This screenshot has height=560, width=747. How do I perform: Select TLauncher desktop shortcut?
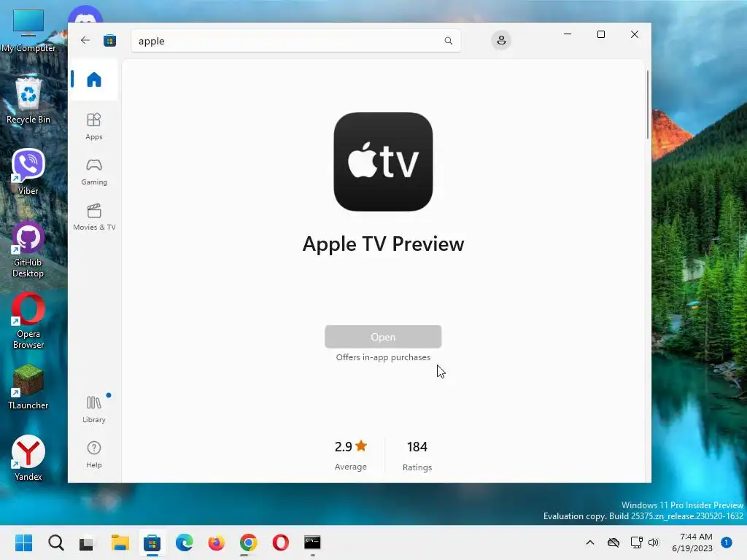tap(28, 386)
